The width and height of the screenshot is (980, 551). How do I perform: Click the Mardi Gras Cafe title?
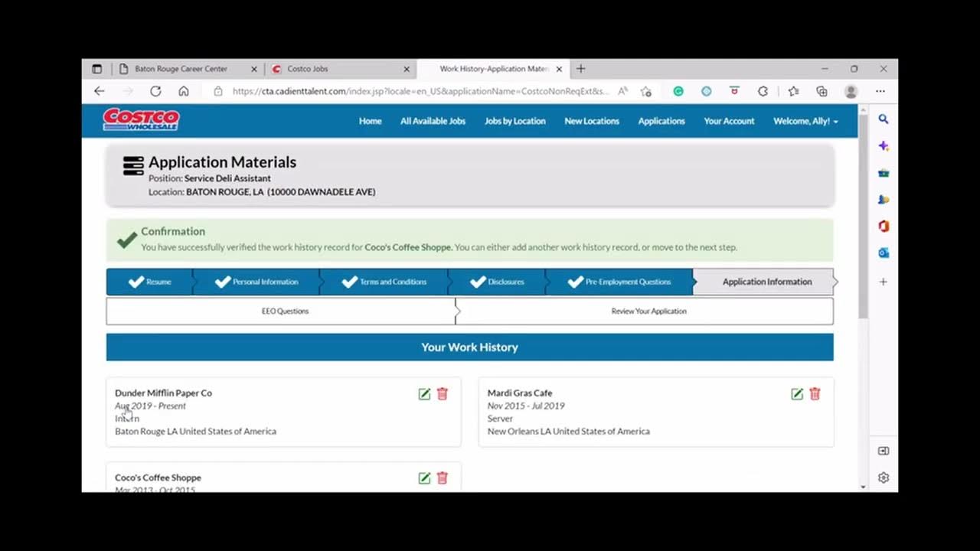pos(520,393)
